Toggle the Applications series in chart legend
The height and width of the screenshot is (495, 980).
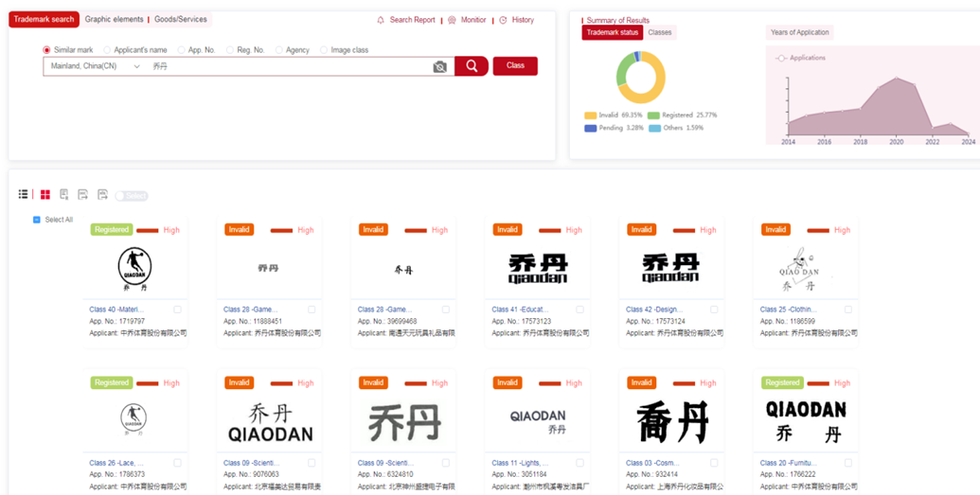pos(800,58)
